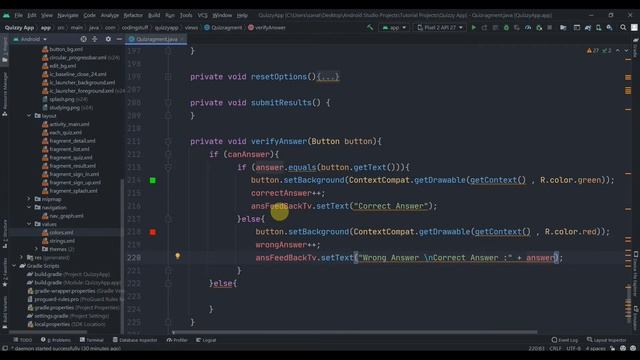Click the warning count indicator showing 27
Screen dimensions: 640x360
point(593,51)
